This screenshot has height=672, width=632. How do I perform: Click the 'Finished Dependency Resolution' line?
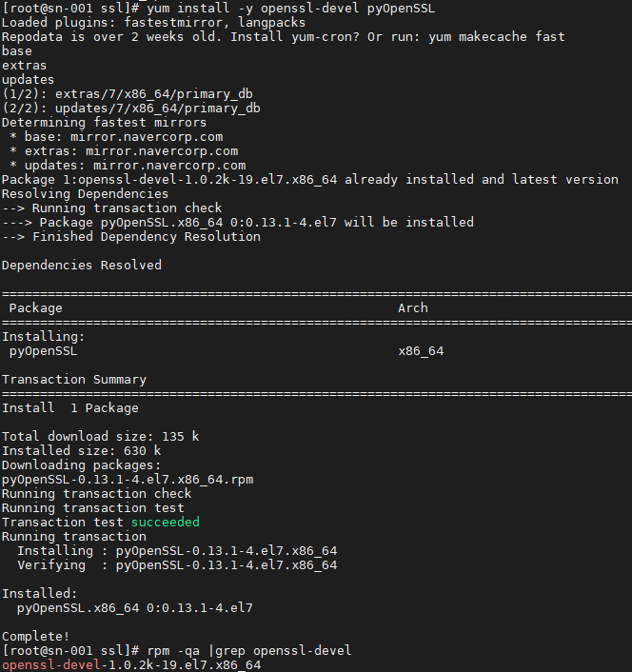pos(131,237)
